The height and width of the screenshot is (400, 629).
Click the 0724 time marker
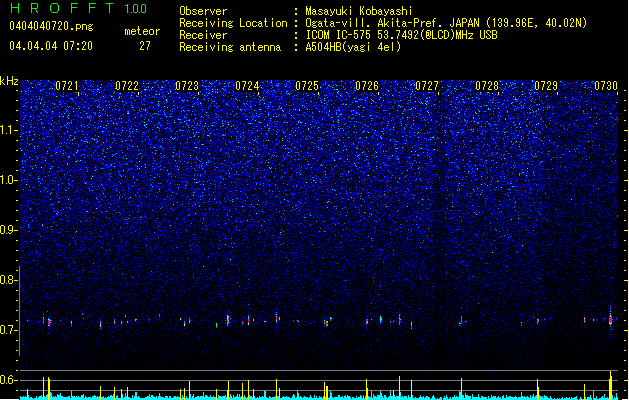pyautogui.click(x=247, y=86)
